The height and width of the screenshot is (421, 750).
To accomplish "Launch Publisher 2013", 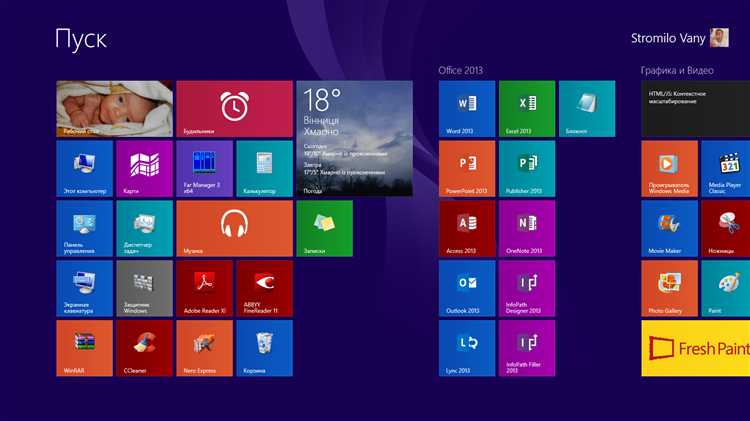I will [527, 168].
